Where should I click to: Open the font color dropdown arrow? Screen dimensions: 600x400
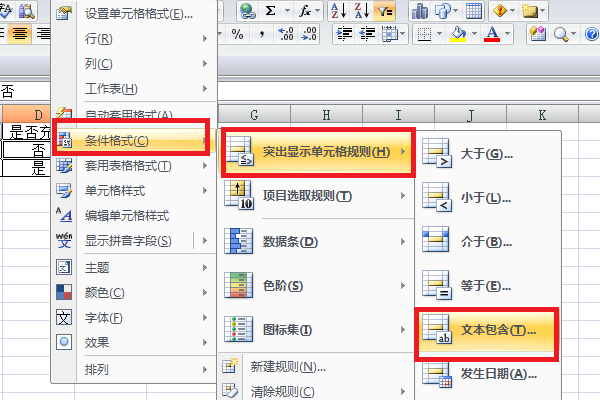point(507,34)
